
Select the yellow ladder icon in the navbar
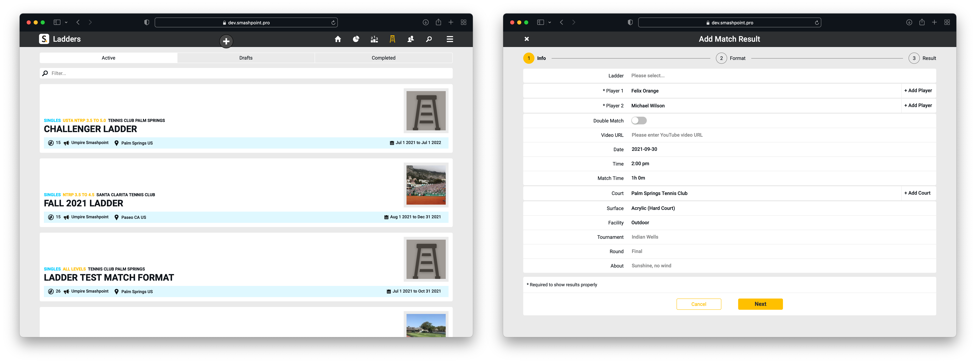[x=393, y=39]
